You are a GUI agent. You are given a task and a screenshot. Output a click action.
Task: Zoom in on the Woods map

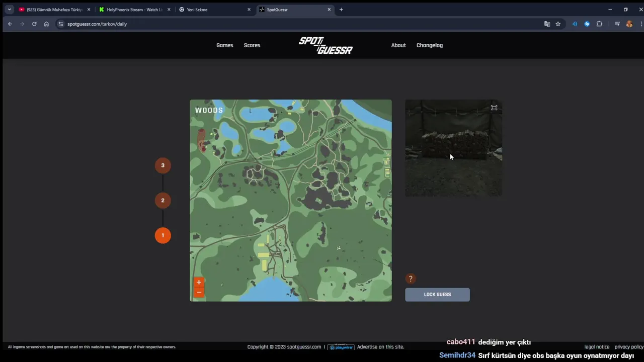(x=199, y=283)
